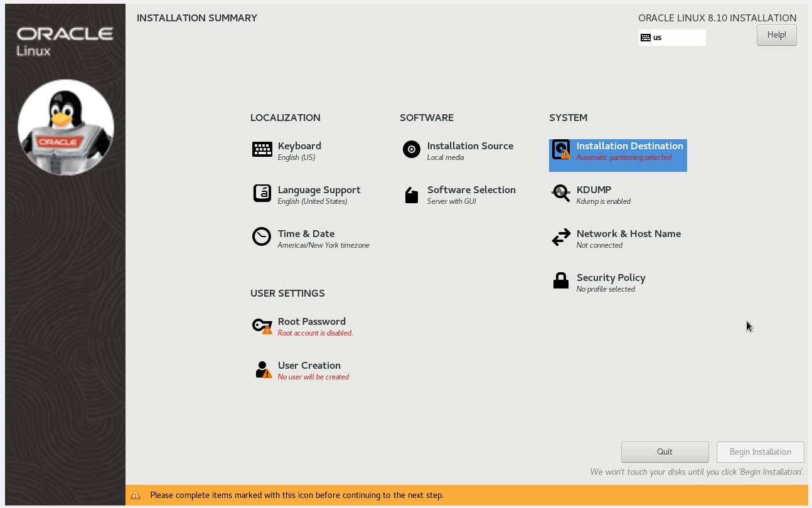Click "No profile selected" text

coord(606,290)
